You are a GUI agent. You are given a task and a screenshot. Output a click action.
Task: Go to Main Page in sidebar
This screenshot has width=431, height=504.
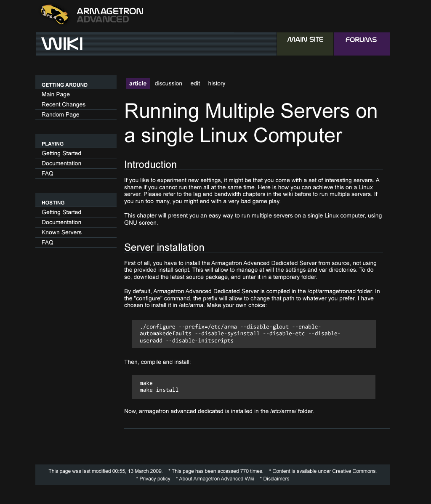click(56, 94)
